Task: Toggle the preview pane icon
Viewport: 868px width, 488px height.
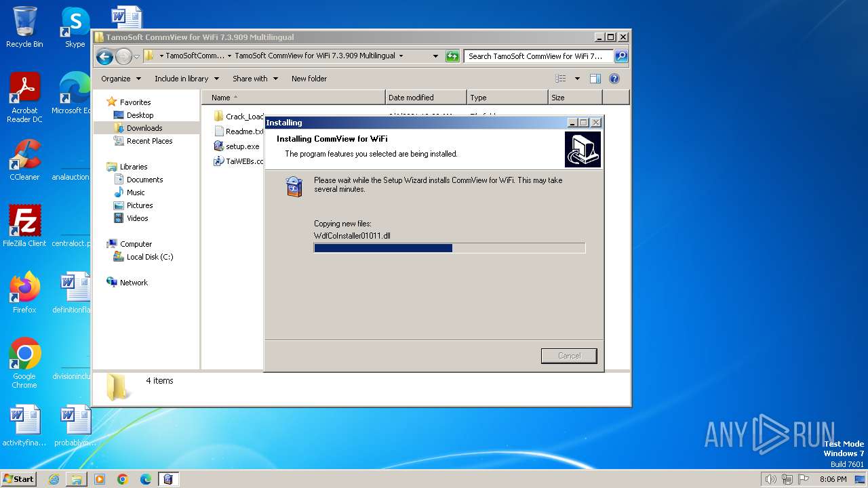Action: pyautogui.click(x=595, y=79)
